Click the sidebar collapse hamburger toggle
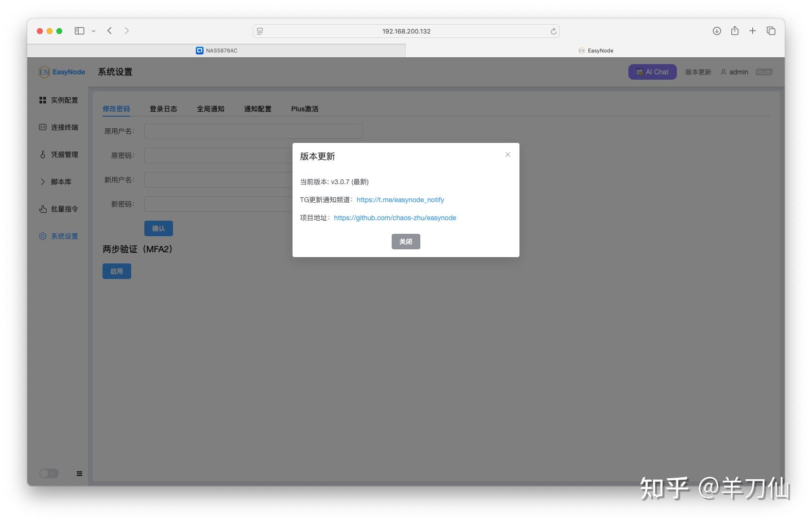This screenshot has height=522, width=812. point(79,473)
